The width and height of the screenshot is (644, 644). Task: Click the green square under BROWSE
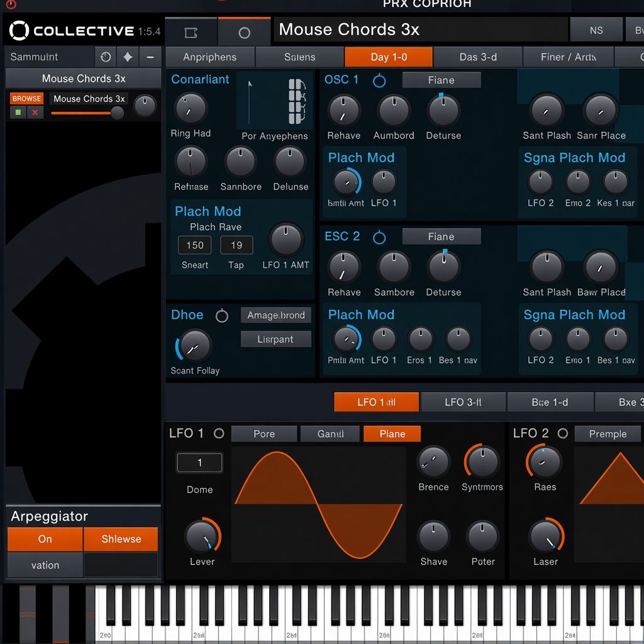click(x=18, y=112)
